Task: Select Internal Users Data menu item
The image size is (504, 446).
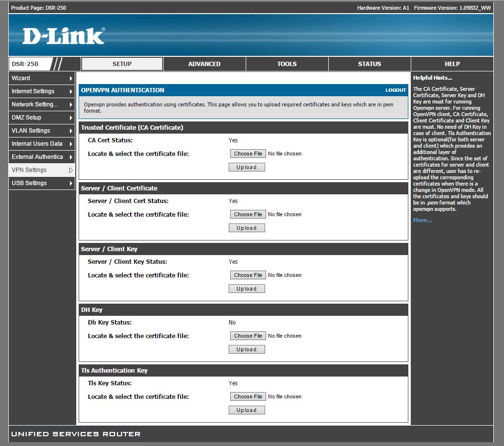Action: (42, 144)
